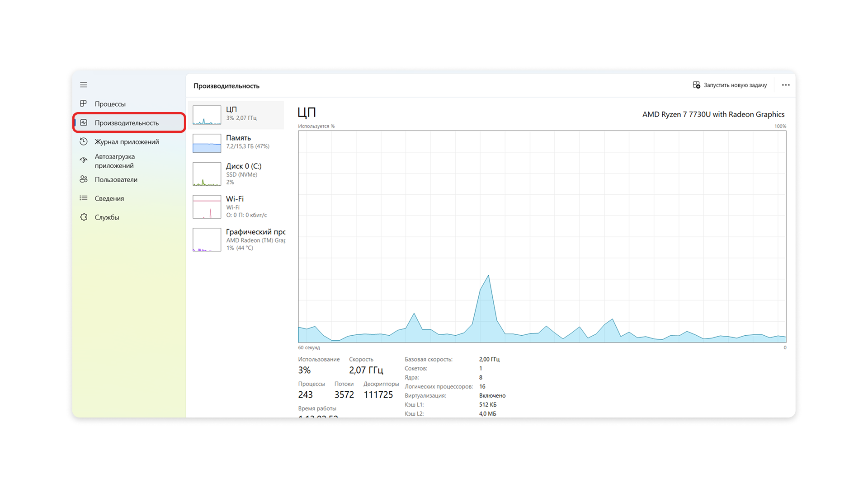Select the Wi-Fi graph thumbnail
This screenshot has width=868, height=488.
207,207
